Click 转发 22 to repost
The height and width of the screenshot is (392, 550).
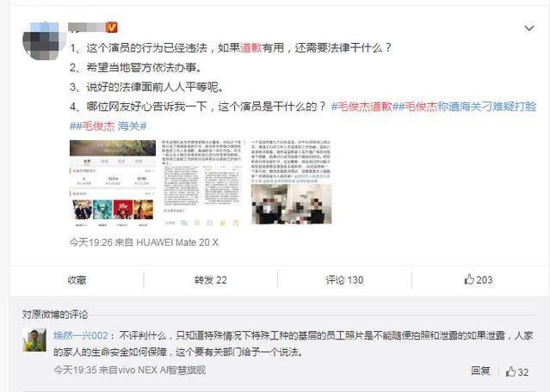[x=211, y=280]
